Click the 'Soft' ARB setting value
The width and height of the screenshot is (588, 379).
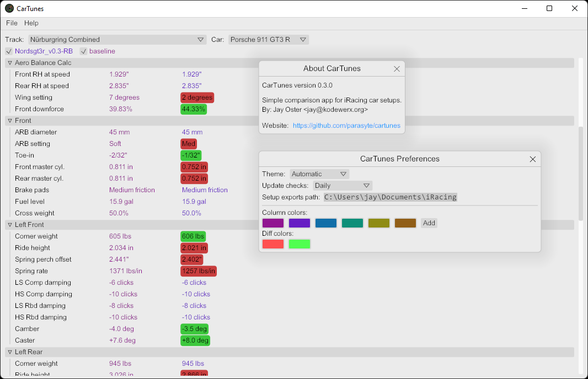[115, 144]
